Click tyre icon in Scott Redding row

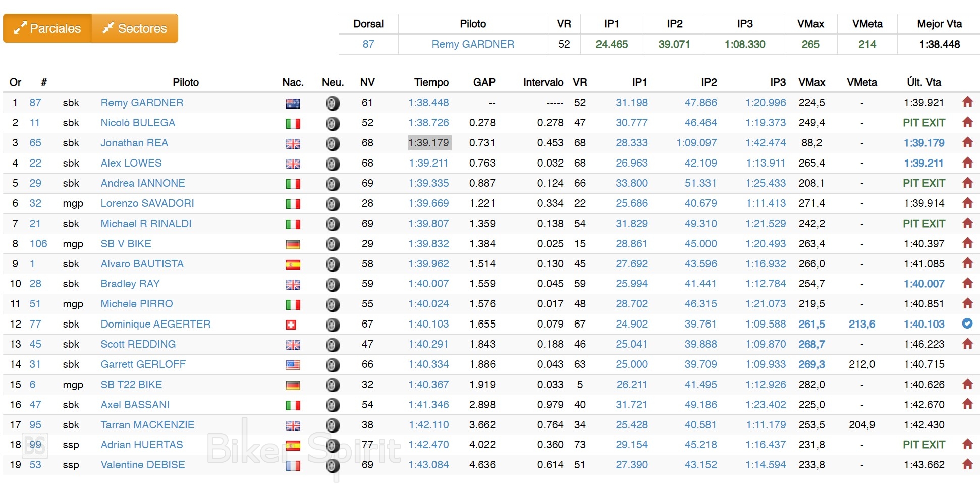pyautogui.click(x=332, y=345)
